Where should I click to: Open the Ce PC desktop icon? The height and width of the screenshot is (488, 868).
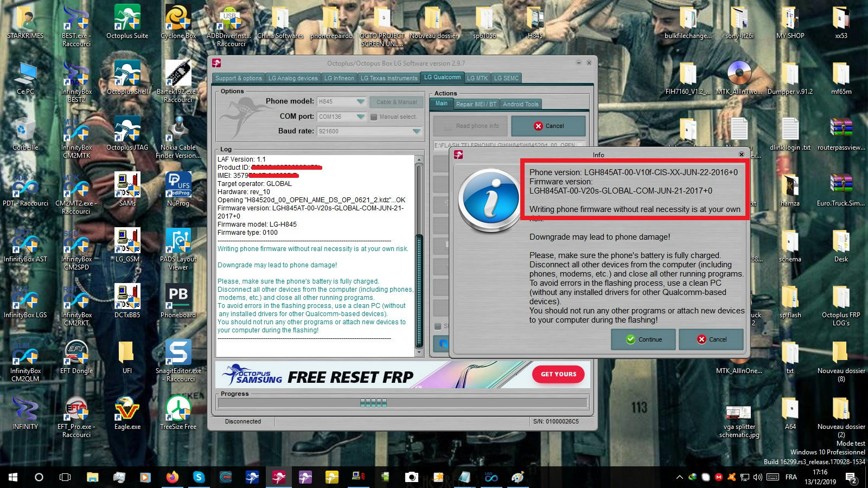click(x=25, y=77)
